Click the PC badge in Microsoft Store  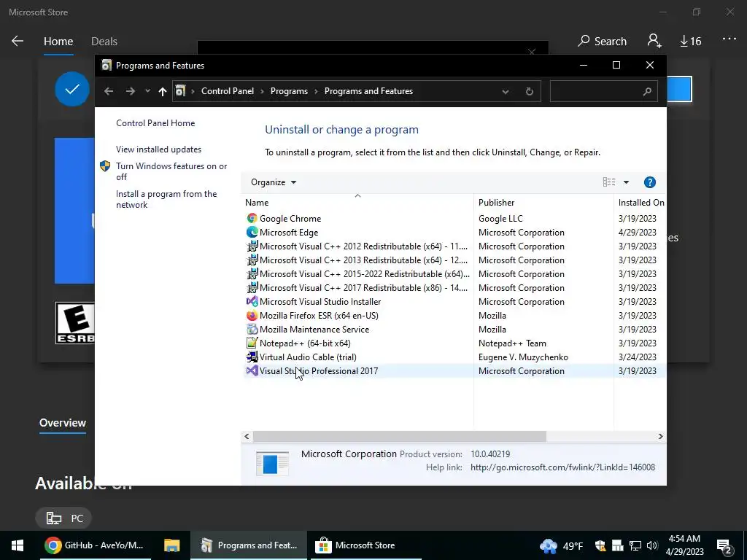(x=63, y=518)
